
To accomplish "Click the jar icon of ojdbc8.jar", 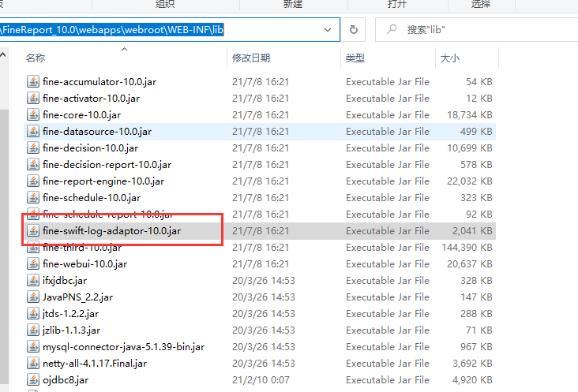I will pos(33,379).
